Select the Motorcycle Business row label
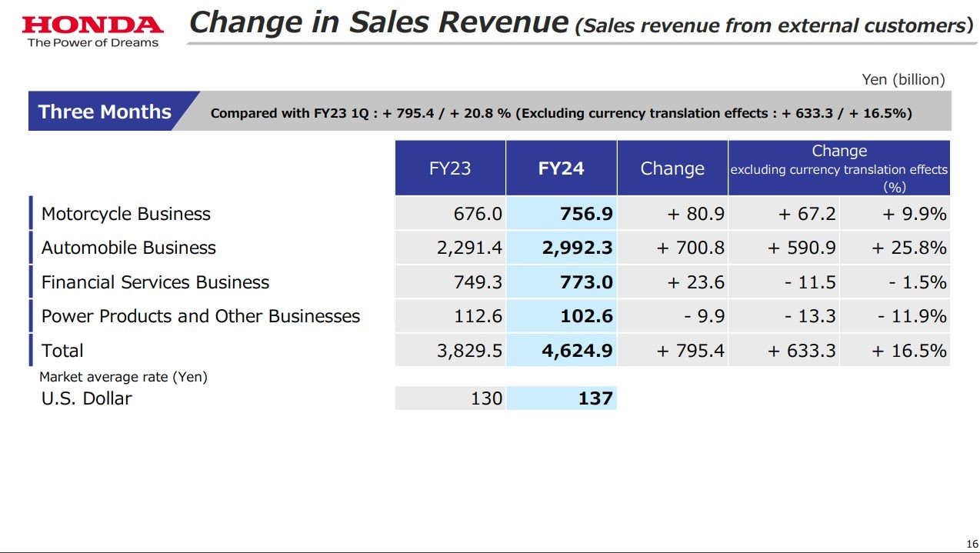The width and height of the screenshot is (980, 553). [x=126, y=214]
